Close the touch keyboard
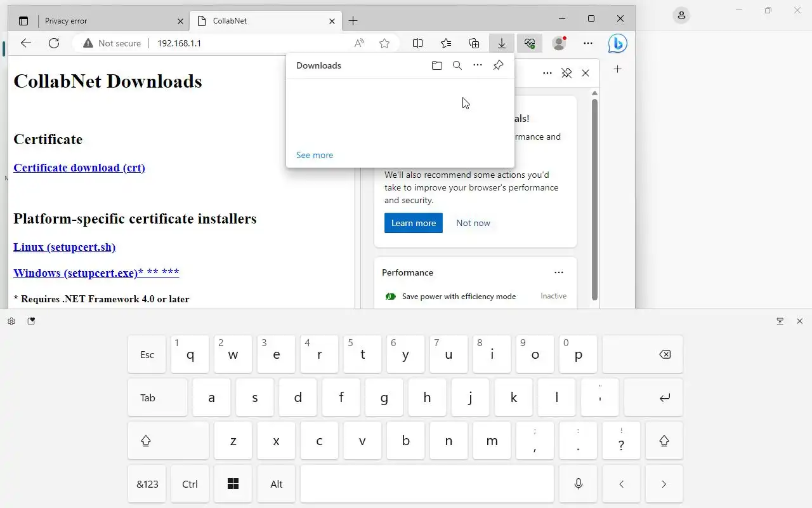This screenshot has height=508, width=812. point(799,321)
